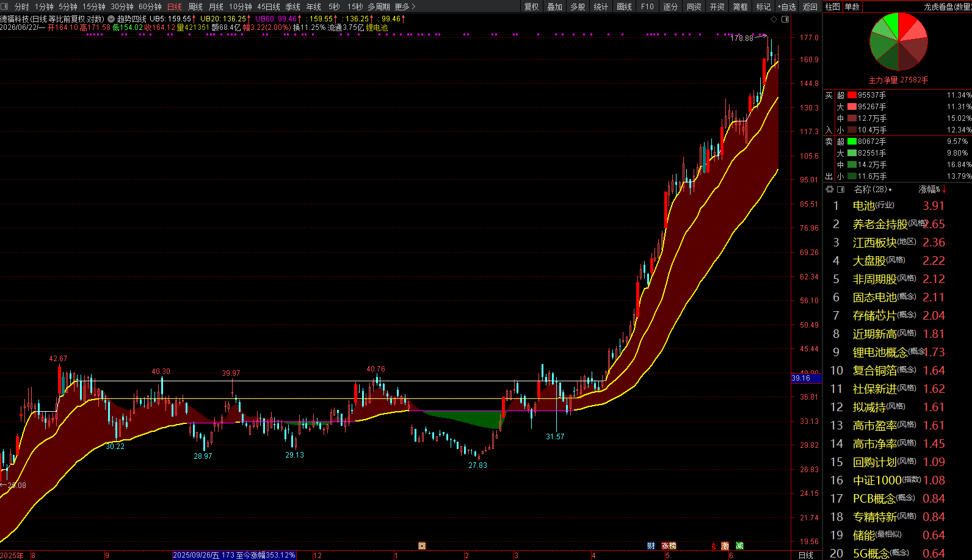Select the PCB概念 row
This screenshot has height=560, width=972.
tap(898, 498)
